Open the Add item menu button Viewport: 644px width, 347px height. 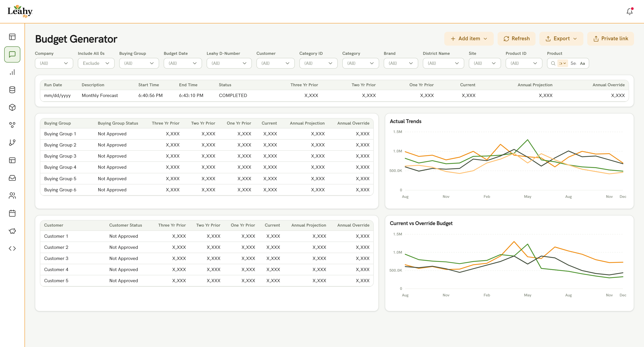click(469, 39)
